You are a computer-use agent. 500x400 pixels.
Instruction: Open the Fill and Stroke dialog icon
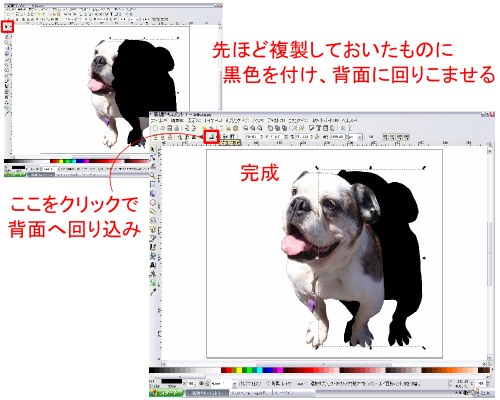(311, 128)
